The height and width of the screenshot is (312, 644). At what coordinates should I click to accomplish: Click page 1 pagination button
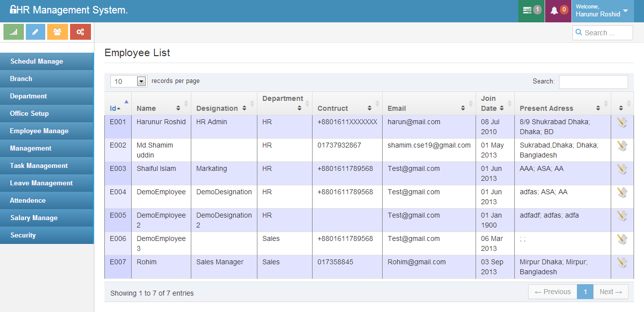[585, 292]
